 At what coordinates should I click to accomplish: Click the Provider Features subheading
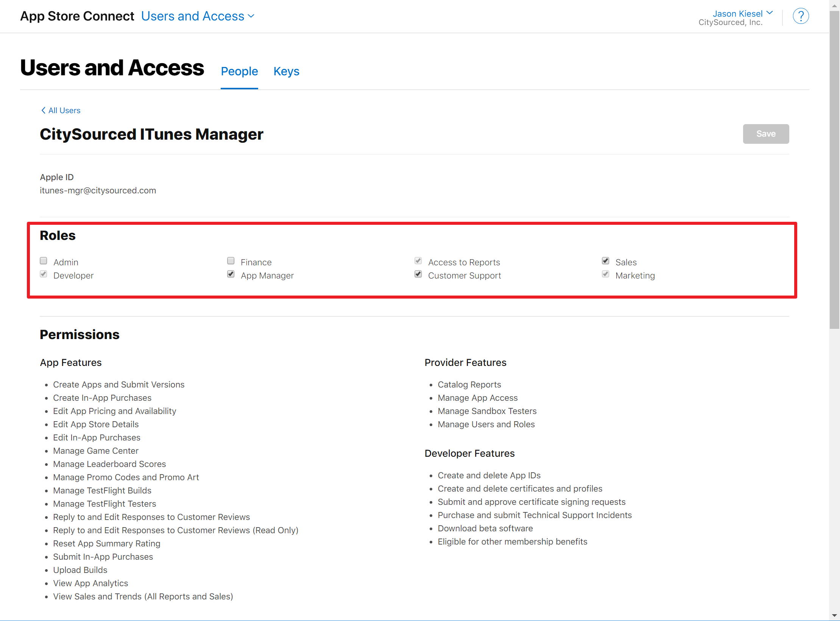coord(465,363)
